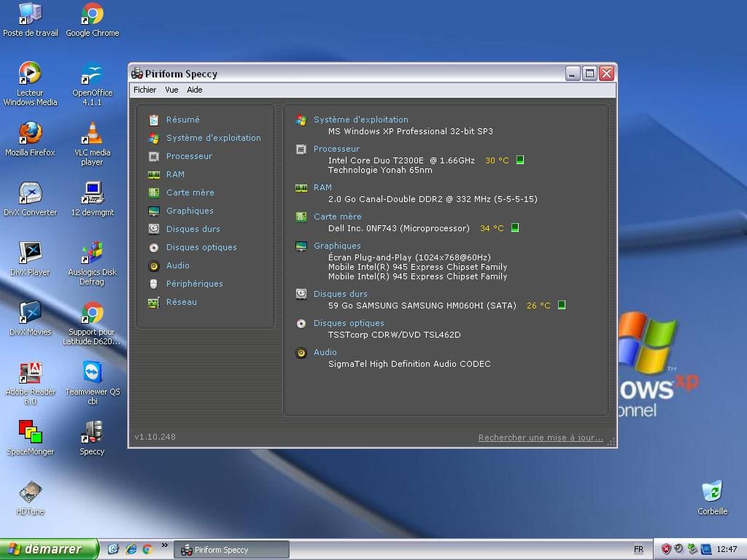The height and width of the screenshot is (560, 747).
Task: Select the DivX Converter desktop icon
Action: coord(30,199)
